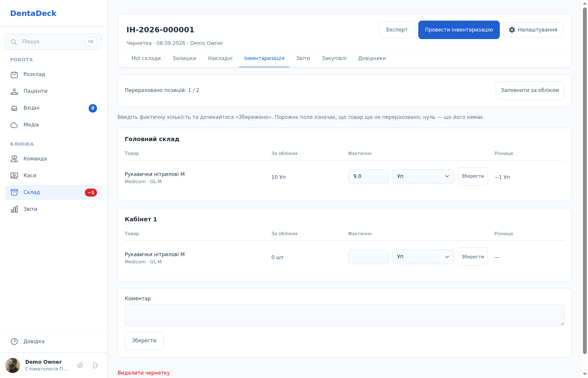Click the Експорт button

[x=397, y=30]
